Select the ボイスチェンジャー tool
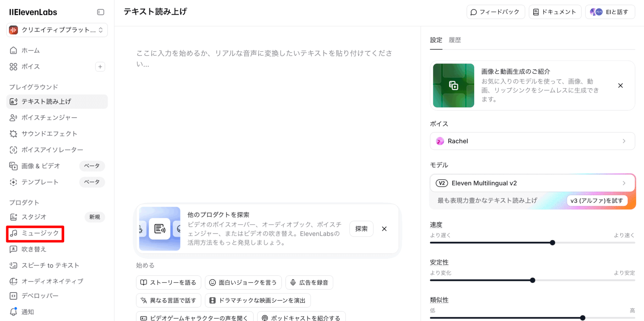Screen dimensions: 644x321 tap(49, 117)
